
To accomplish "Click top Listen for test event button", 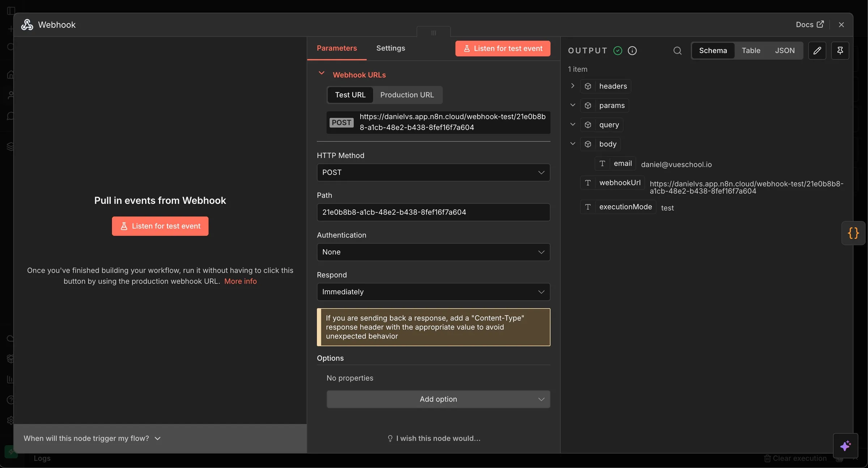I will click(503, 48).
